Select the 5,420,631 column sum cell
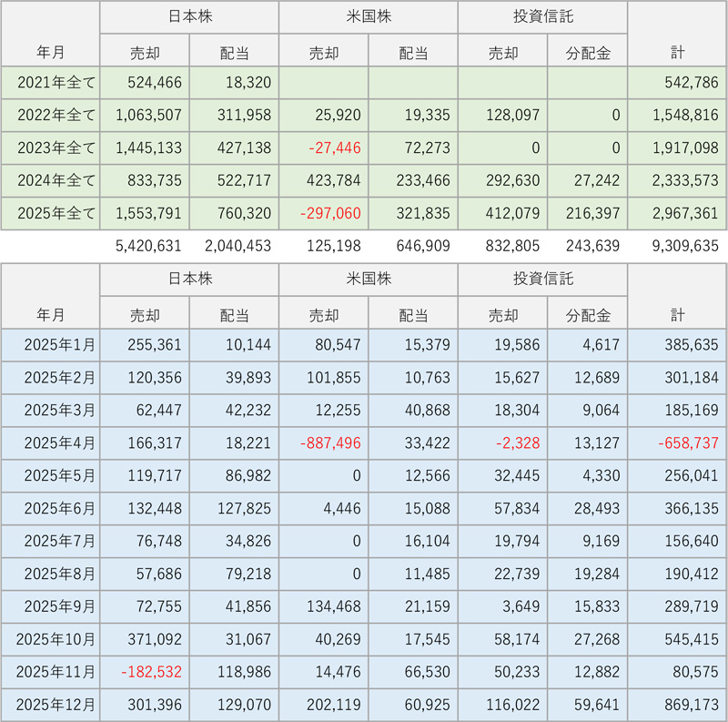Screen dimensions: 728x722 click(x=145, y=246)
